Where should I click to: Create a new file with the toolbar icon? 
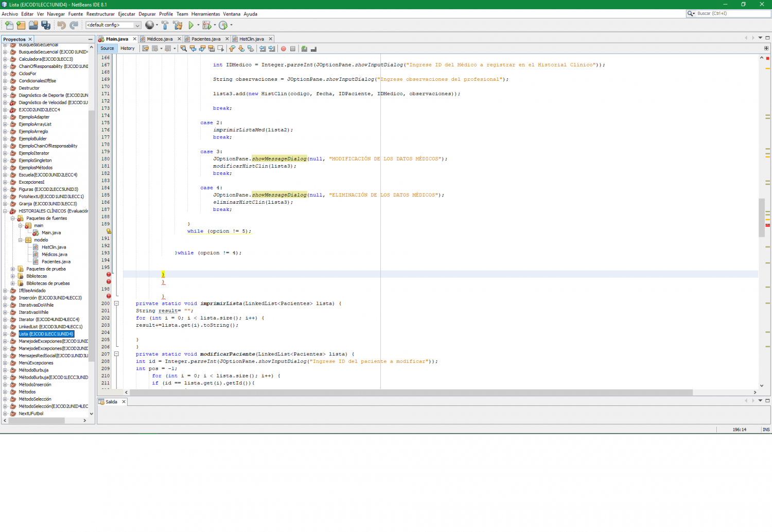pos(9,25)
